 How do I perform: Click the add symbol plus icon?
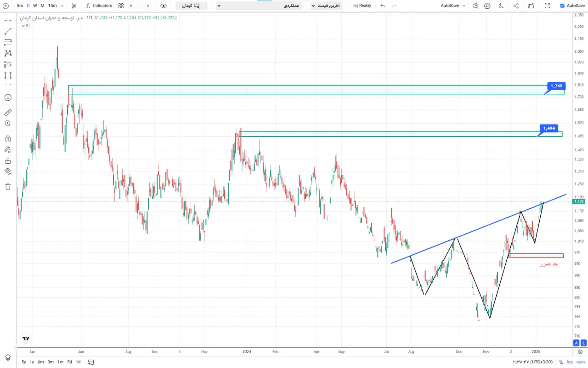[x=6, y=6]
